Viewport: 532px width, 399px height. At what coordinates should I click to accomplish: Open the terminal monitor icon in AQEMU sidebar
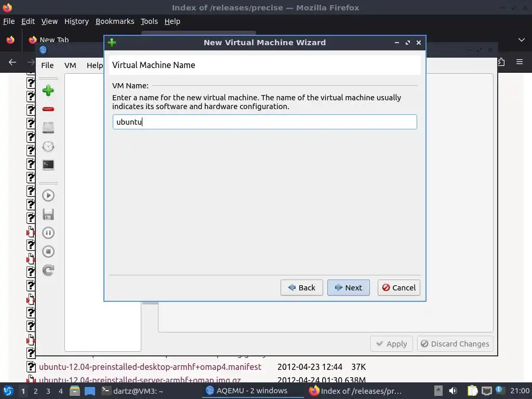(48, 165)
